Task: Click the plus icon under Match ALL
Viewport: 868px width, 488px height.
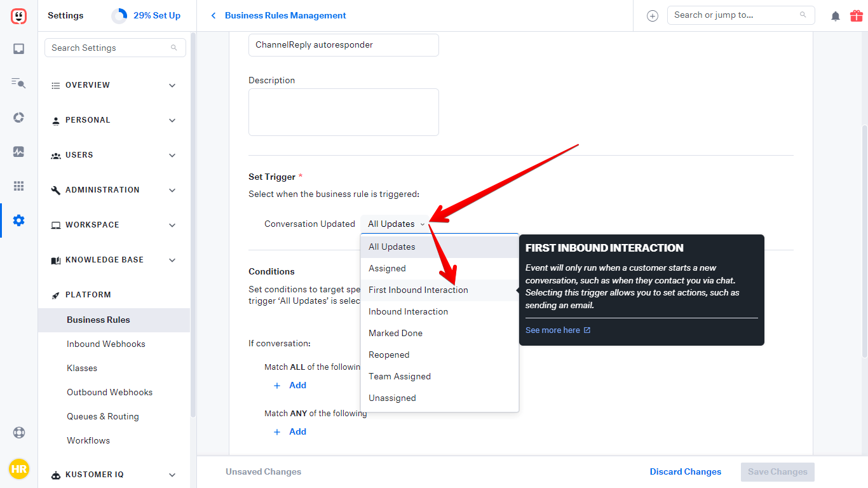Action: pos(276,386)
